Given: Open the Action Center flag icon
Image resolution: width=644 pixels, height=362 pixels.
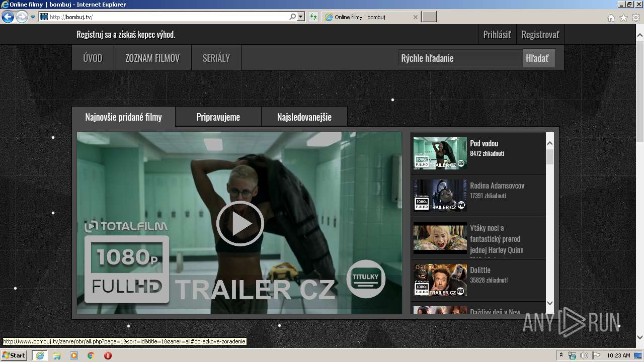Looking at the screenshot, I should click(596, 355).
